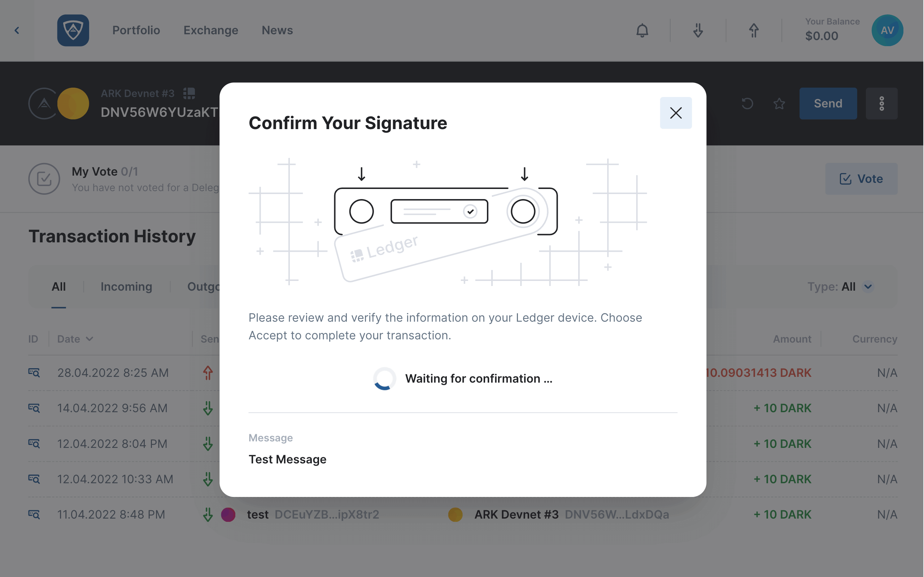Open the wallet options three-dots menu
Screen dimensions: 924x577
pos(882,103)
